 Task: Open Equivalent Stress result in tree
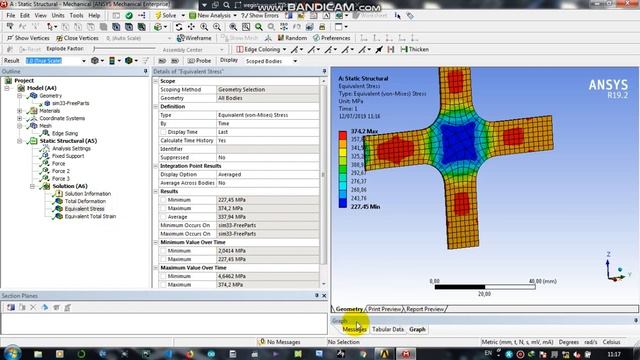(x=84, y=209)
